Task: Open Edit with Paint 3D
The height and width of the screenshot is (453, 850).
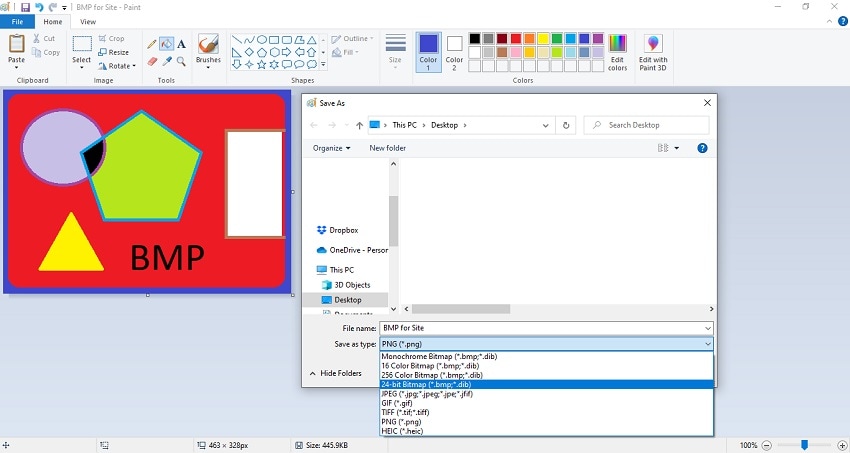Action: pyautogui.click(x=653, y=53)
